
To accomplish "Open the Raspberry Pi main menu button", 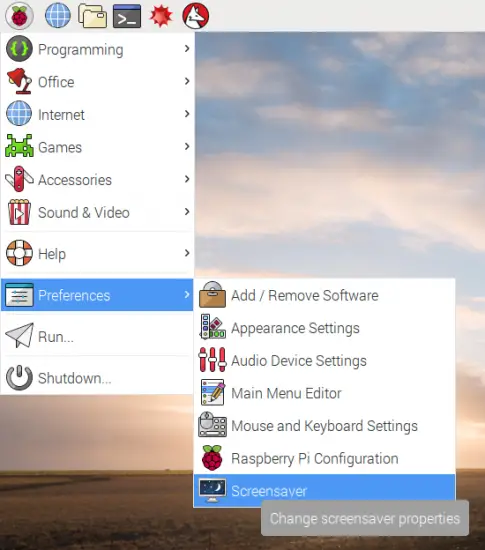I will [19, 16].
